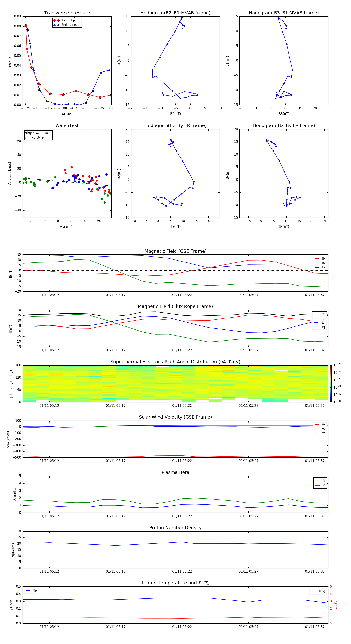Click the "Plasma Beta" plot title

tap(175, 472)
